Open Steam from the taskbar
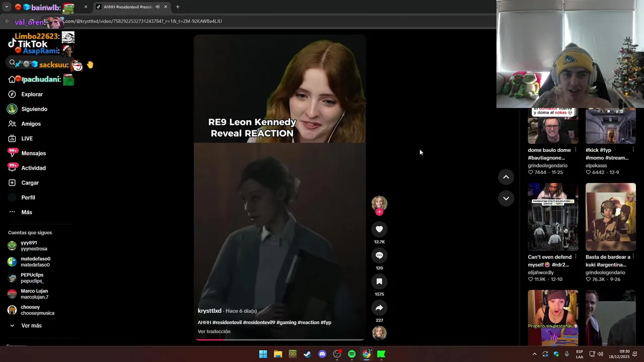Image resolution: width=644 pixels, height=362 pixels. point(307,354)
